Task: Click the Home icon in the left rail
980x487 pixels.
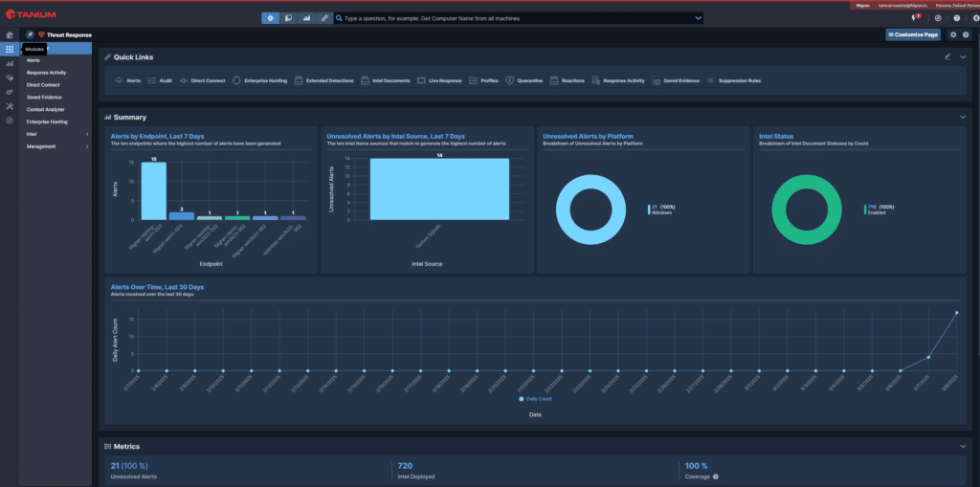Action: click(x=9, y=35)
